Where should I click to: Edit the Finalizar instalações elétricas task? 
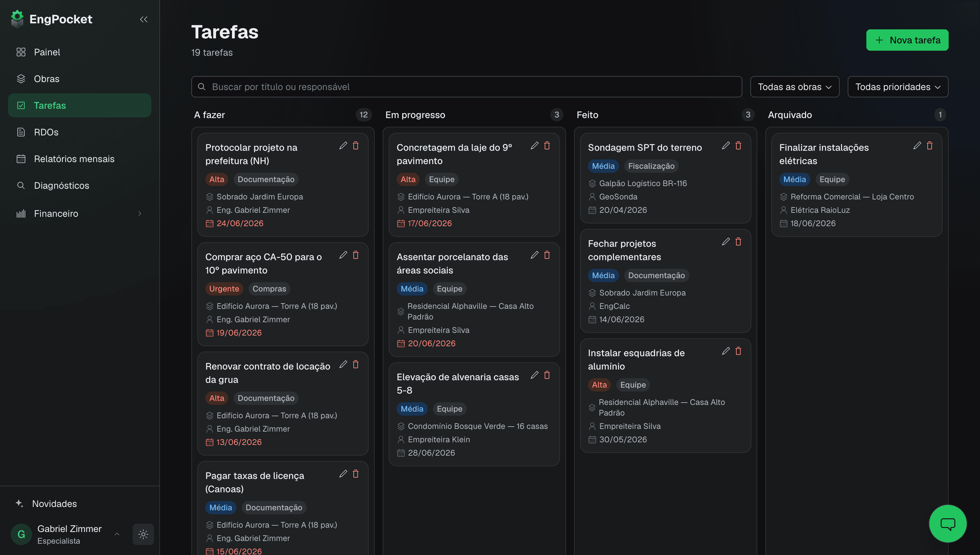917,145
